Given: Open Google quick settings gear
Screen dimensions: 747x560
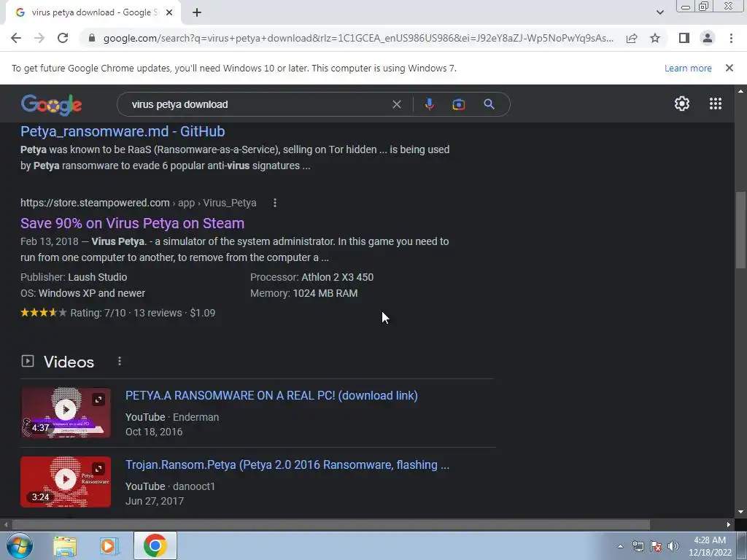Looking at the screenshot, I should point(682,104).
